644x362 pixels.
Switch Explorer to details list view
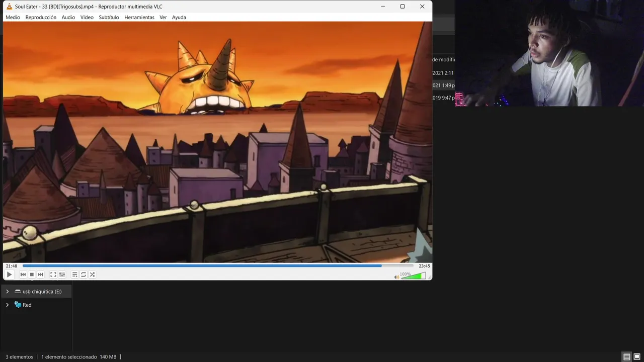pyautogui.click(x=627, y=357)
